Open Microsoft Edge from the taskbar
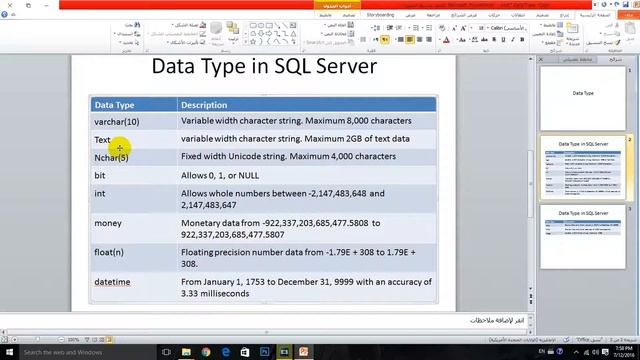Image resolution: width=640 pixels, height=360 pixels. click(225, 352)
